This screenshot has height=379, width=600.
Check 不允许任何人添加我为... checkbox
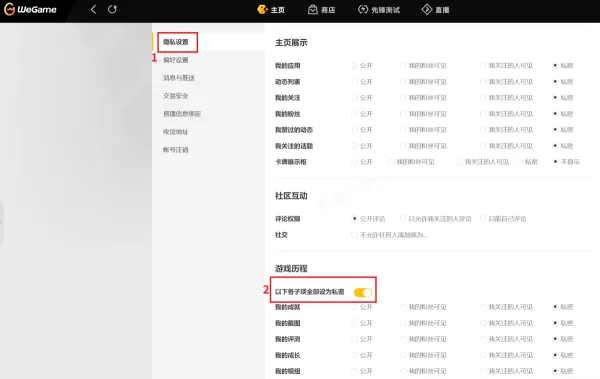click(x=354, y=235)
